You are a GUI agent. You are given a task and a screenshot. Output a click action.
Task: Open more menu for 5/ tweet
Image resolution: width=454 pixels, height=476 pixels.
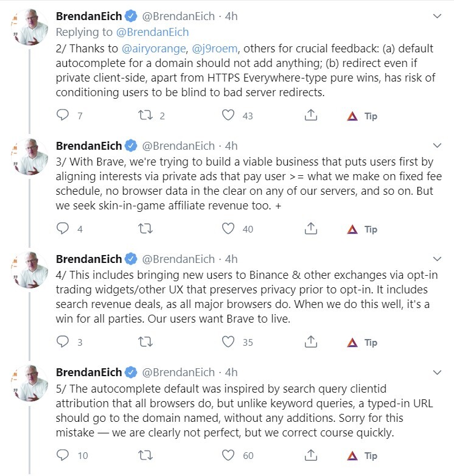pyautogui.click(x=437, y=372)
